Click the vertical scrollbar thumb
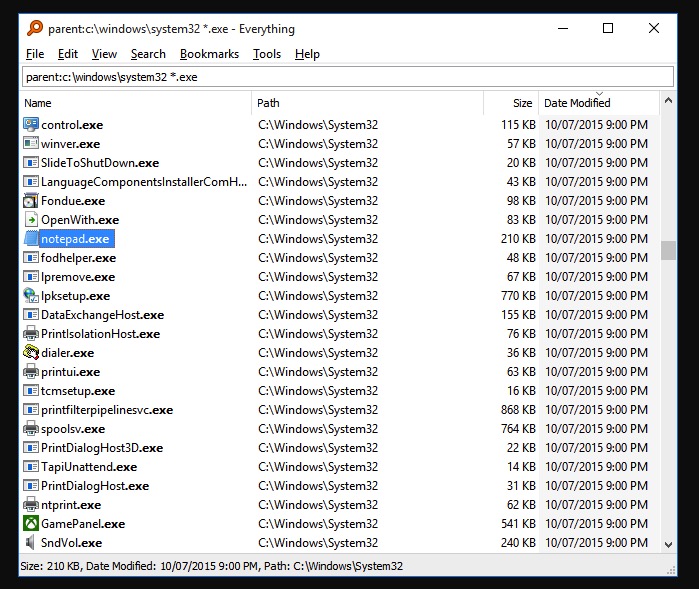 coord(669,250)
